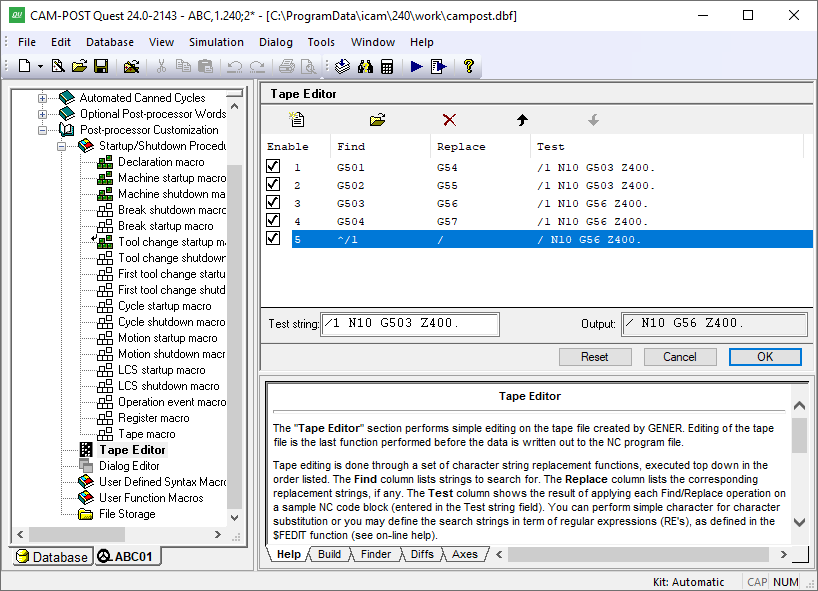Click the OK button
The image size is (818, 591).
pyautogui.click(x=765, y=357)
